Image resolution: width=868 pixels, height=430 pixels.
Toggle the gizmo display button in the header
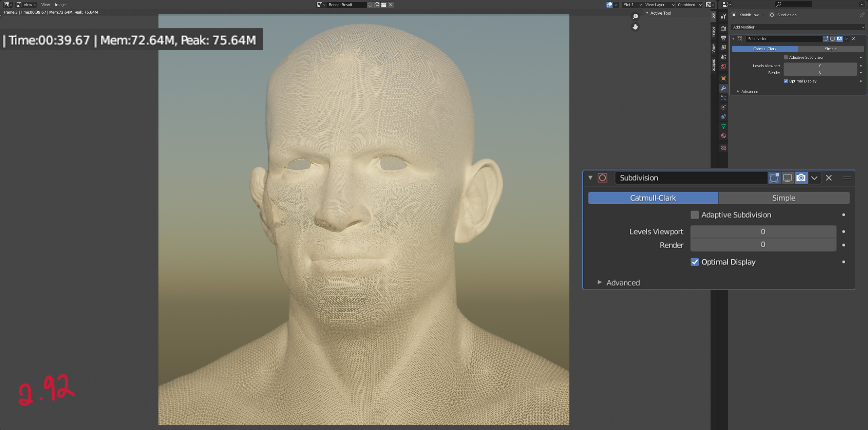(x=609, y=5)
